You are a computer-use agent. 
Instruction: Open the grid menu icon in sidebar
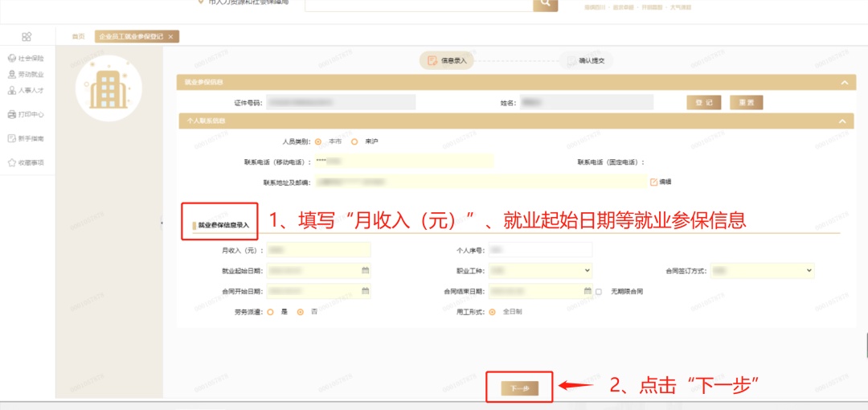[27, 36]
